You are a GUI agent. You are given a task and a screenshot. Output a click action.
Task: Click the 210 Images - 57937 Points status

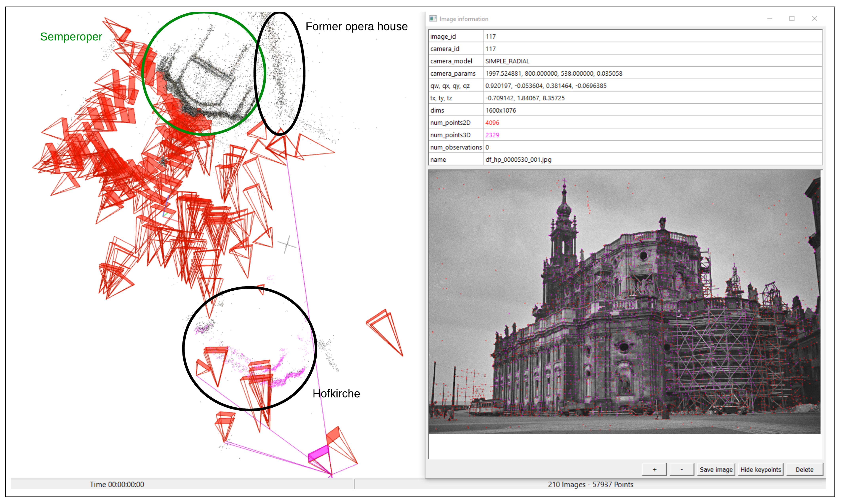pos(591,484)
